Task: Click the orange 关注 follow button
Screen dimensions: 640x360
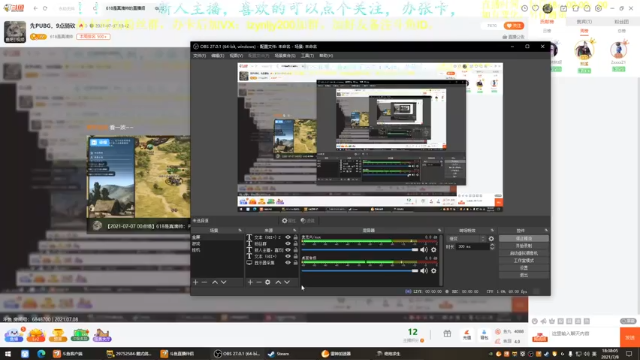Action: pos(514,26)
